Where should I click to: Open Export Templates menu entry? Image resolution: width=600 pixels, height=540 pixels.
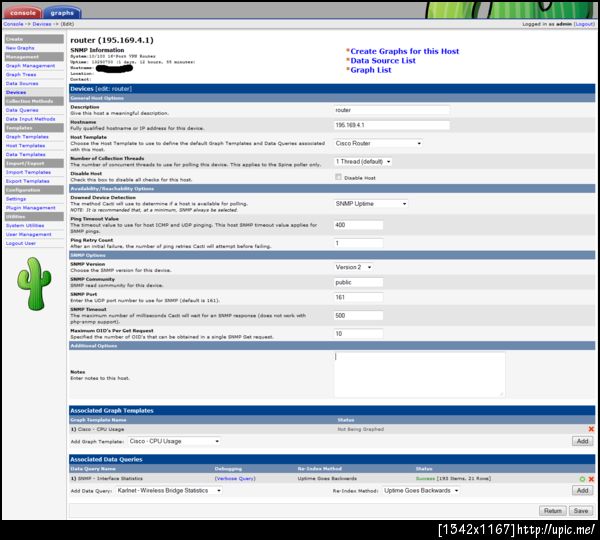pyautogui.click(x=28, y=181)
